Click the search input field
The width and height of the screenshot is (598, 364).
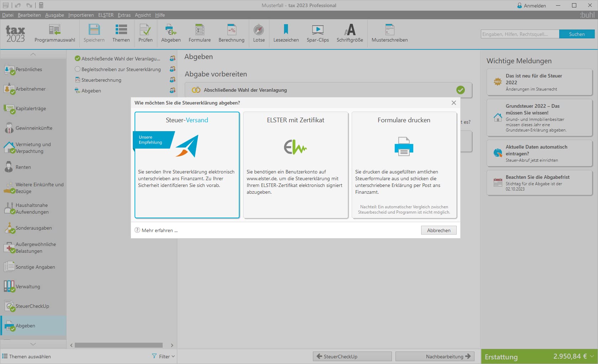520,34
